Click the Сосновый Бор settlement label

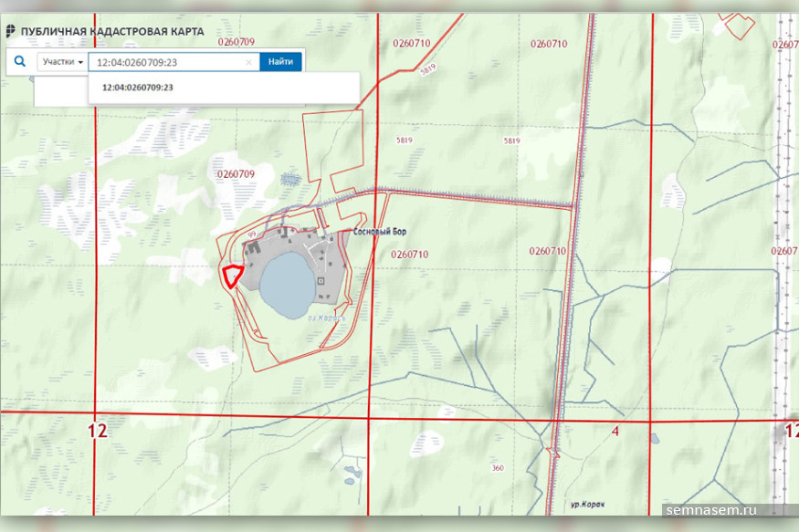[x=379, y=232]
